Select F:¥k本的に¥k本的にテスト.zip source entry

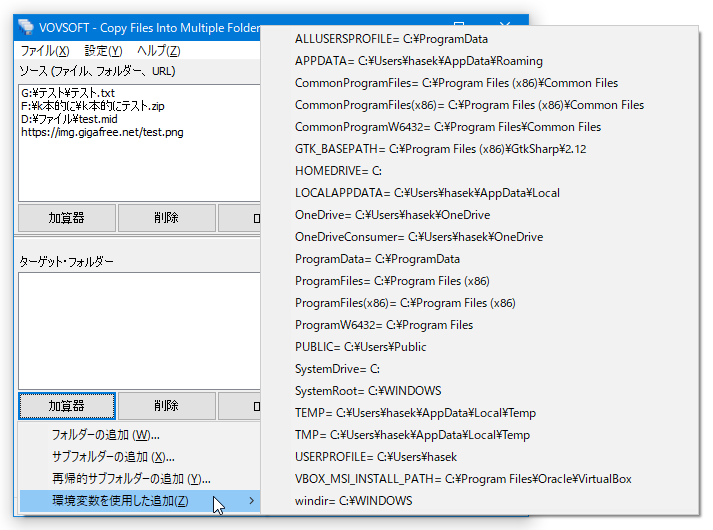(x=93, y=106)
